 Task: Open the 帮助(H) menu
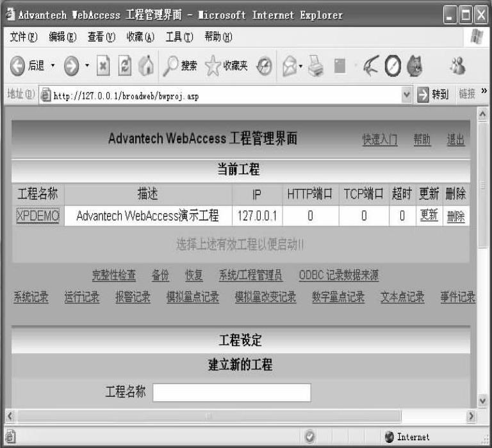click(218, 37)
